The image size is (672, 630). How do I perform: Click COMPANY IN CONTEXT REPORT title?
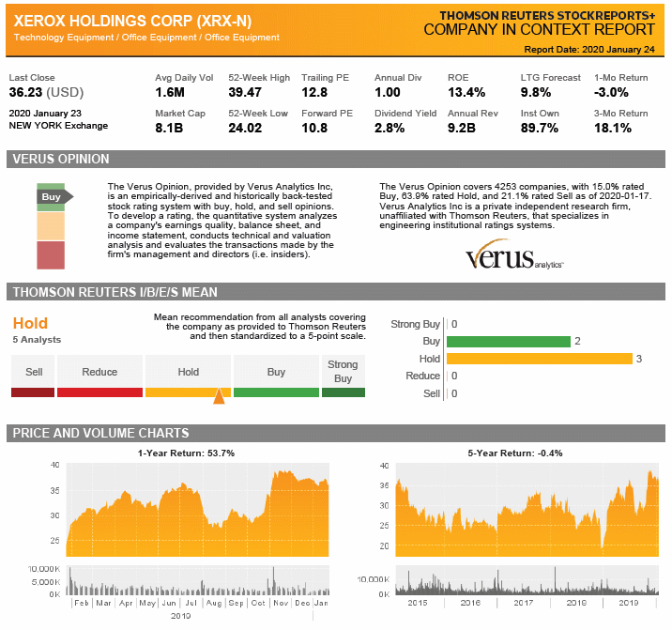click(539, 30)
